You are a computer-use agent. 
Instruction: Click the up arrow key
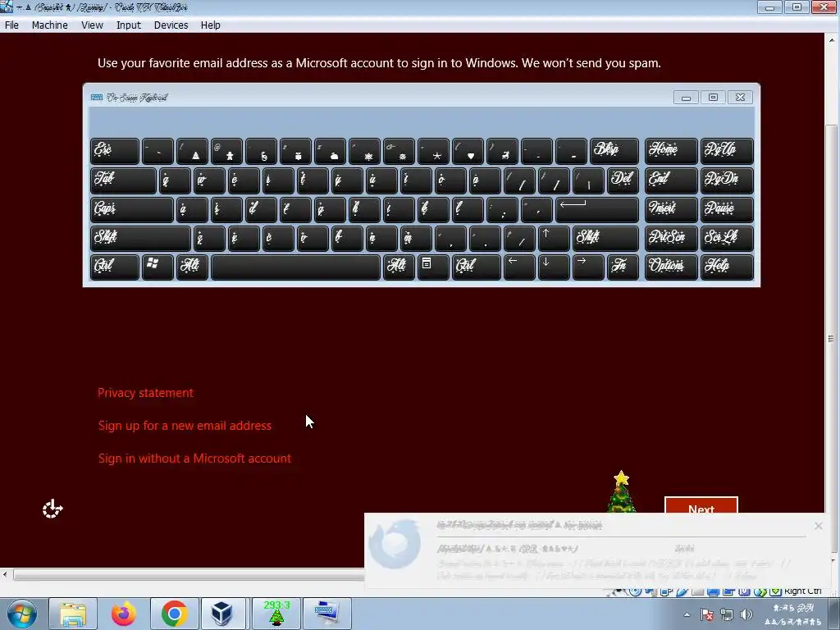554,238
